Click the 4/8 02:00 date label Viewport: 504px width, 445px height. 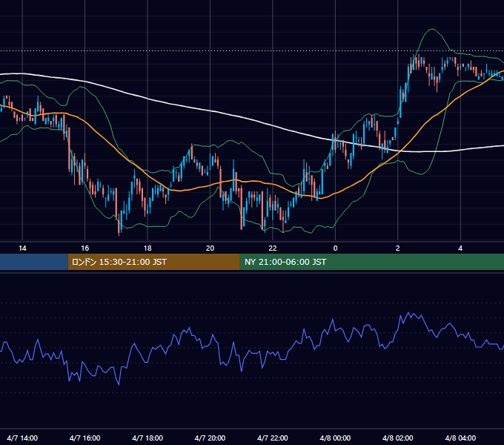coord(397,438)
